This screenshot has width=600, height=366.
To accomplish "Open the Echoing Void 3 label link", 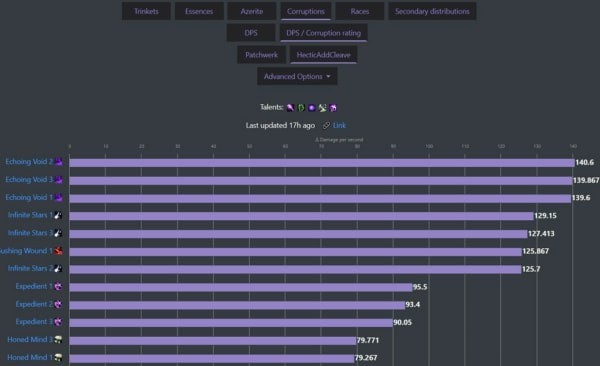I will 29,180.
